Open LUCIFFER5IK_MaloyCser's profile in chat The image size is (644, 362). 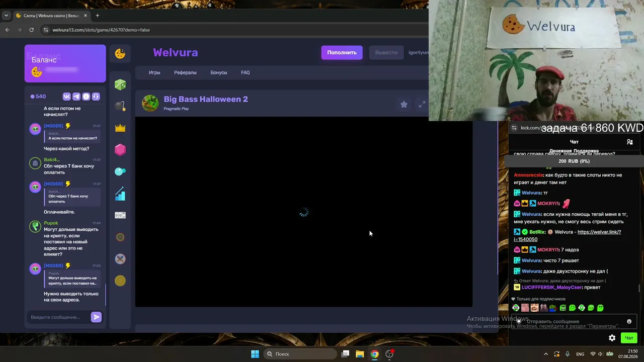click(551, 287)
